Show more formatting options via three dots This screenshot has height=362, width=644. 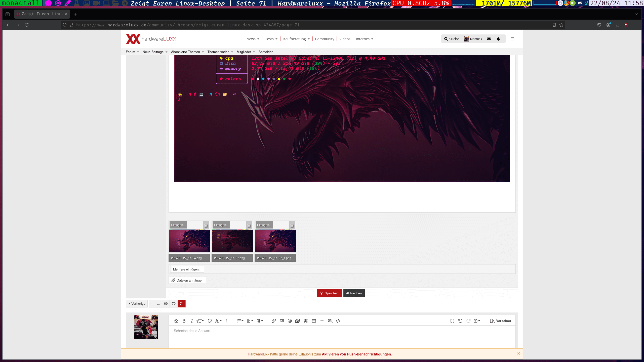click(x=227, y=321)
